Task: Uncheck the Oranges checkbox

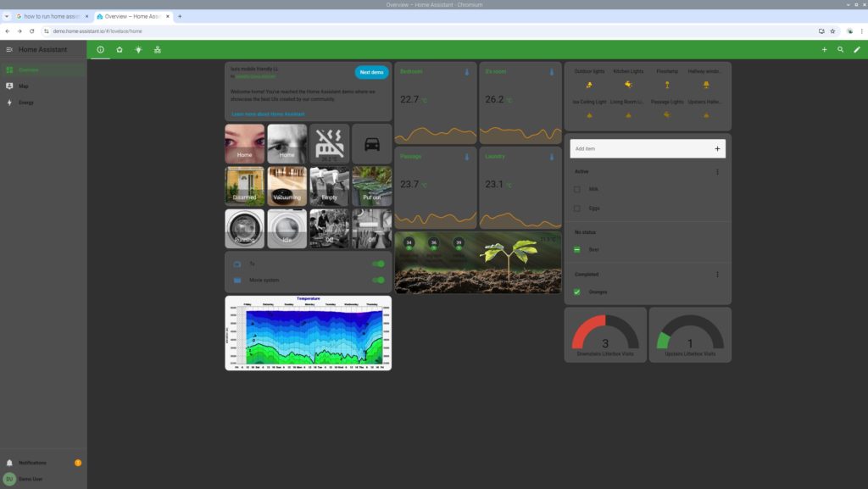Action: tap(577, 292)
